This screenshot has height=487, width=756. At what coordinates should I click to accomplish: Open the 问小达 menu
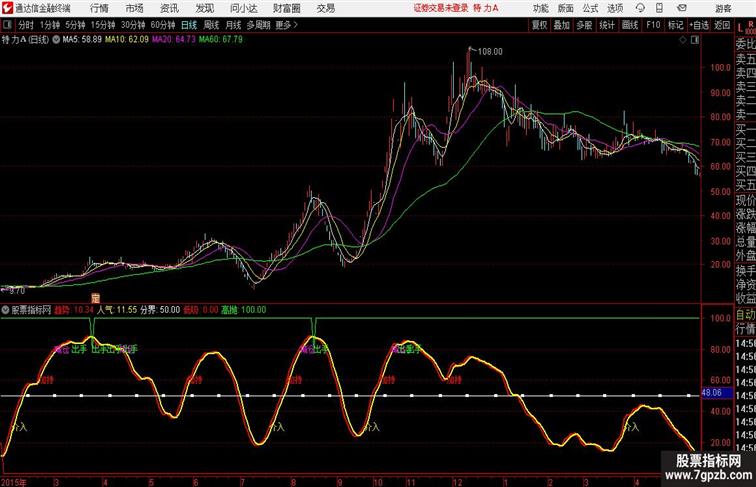(243, 8)
